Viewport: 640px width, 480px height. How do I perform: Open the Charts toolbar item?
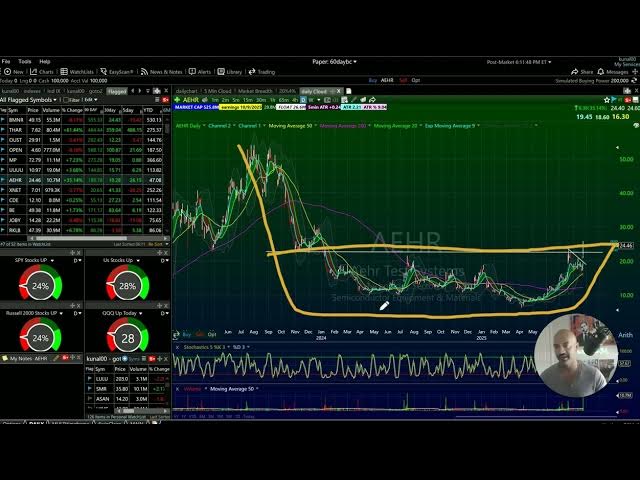pyautogui.click(x=42, y=72)
